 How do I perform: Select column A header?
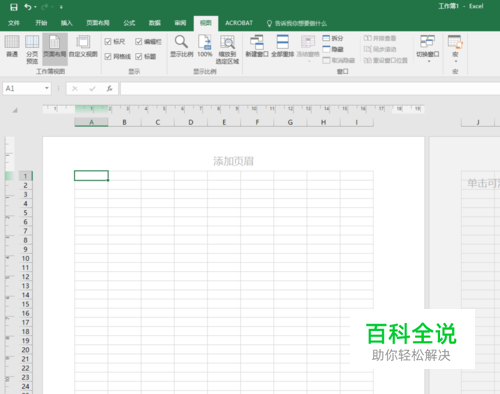pyautogui.click(x=91, y=122)
